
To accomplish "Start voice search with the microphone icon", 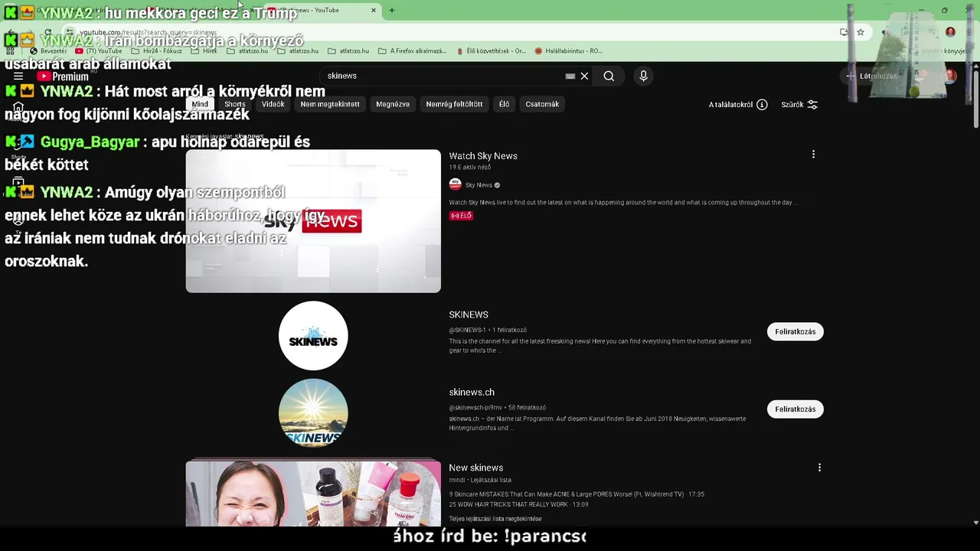I will (643, 76).
